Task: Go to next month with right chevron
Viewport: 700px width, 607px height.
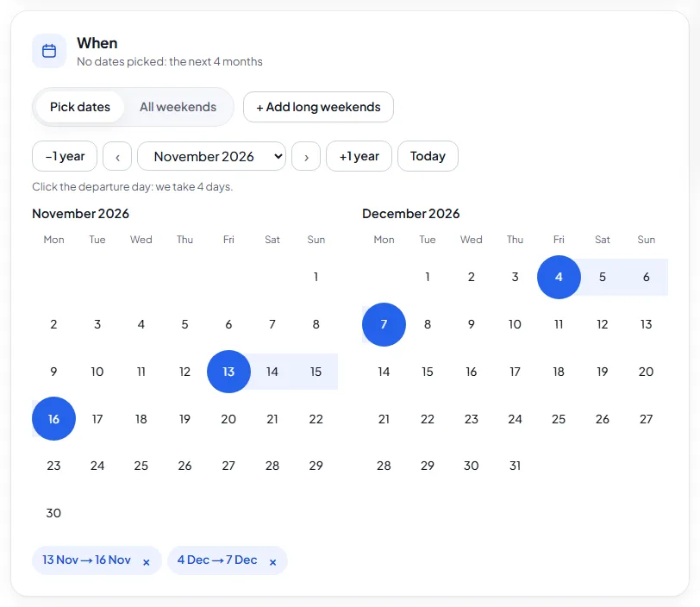Action: (306, 156)
